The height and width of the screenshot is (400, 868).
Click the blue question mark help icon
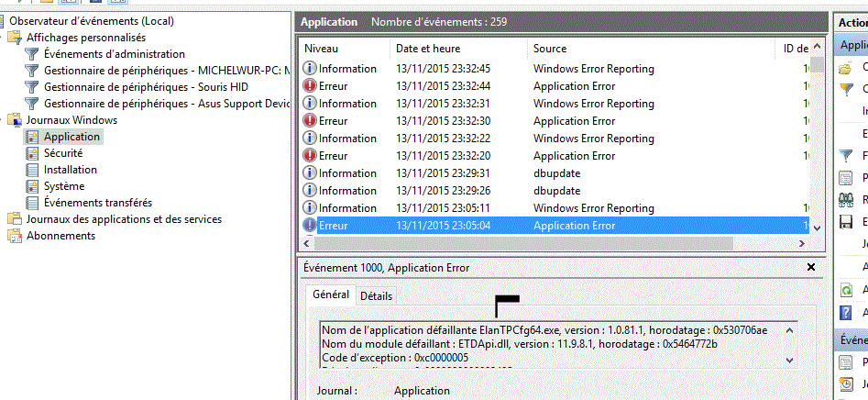coord(846,312)
